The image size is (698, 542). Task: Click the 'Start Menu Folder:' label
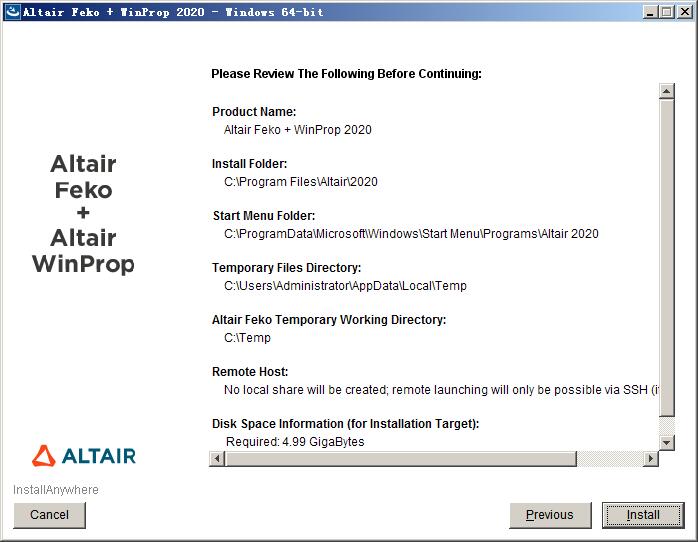point(264,216)
